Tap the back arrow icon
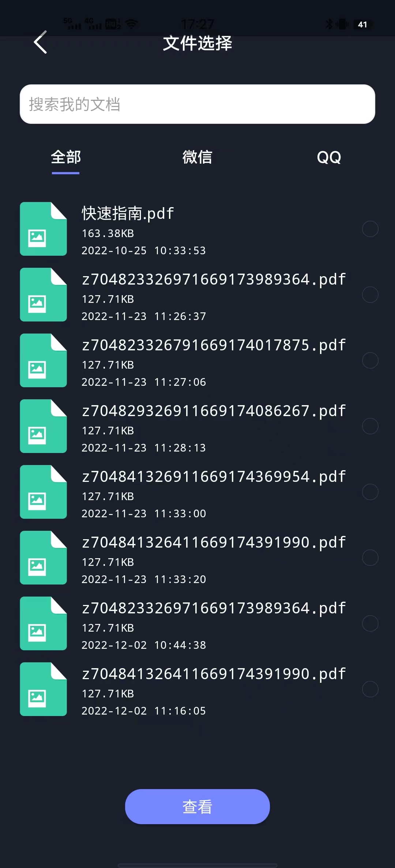The height and width of the screenshot is (868, 395). (x=40, y=42)
